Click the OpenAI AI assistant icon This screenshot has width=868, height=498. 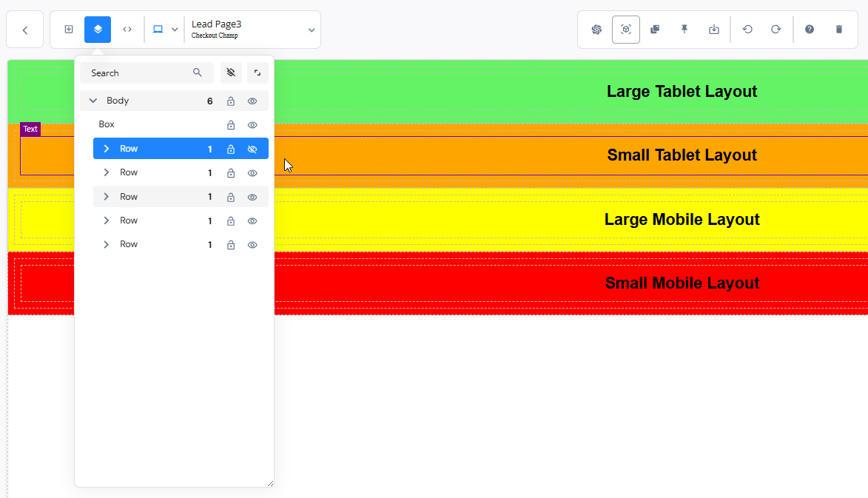(596, 30)
